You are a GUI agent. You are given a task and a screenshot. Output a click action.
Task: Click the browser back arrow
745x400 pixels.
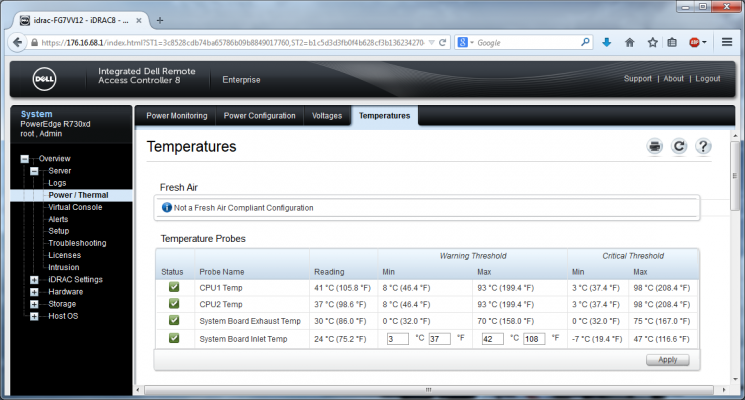tap(18, 42)
